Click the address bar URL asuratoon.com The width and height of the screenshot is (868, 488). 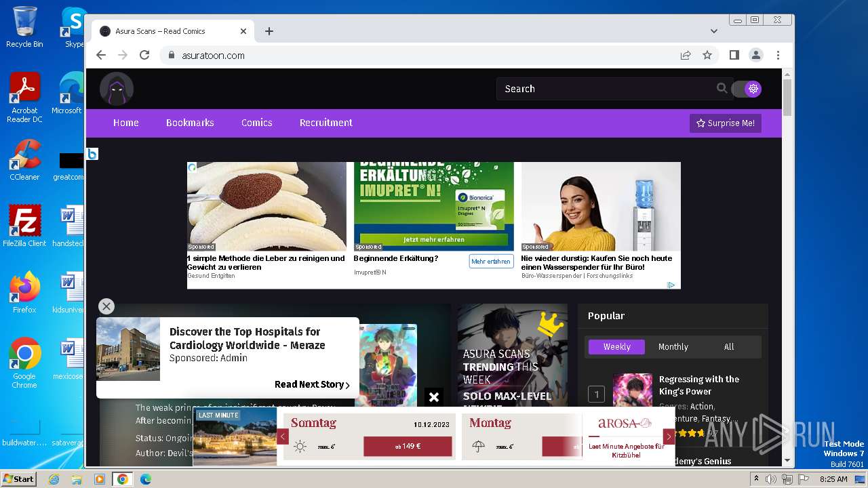213,56
